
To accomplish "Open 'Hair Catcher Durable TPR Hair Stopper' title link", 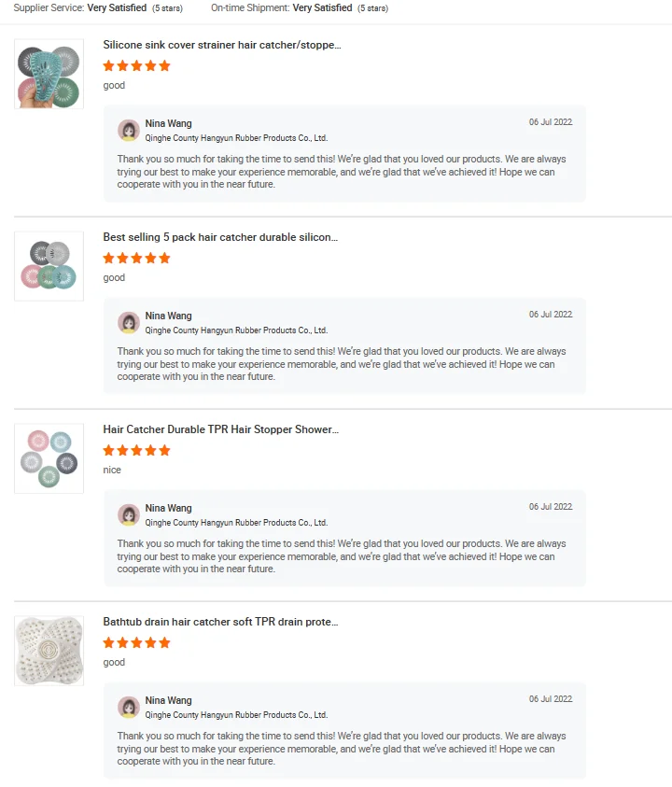I will point(220,429).
